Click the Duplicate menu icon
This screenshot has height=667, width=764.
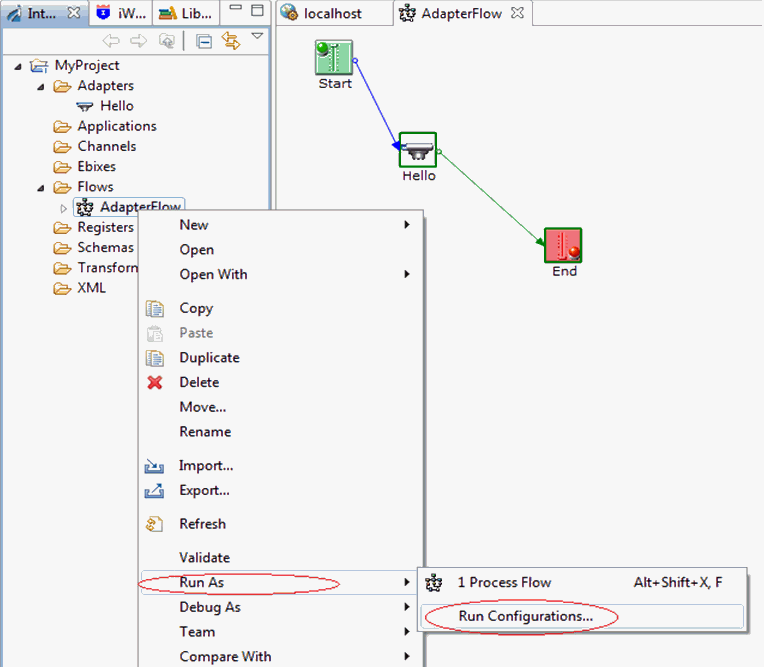tap(154, 358)
